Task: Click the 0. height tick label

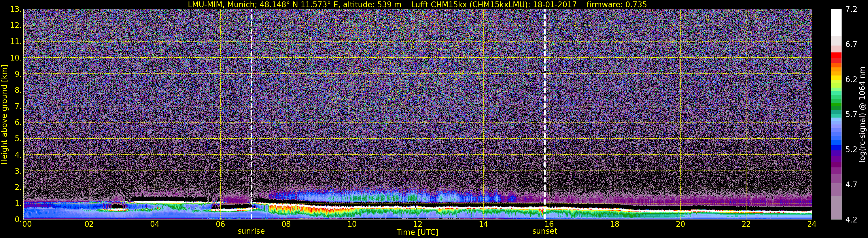Action: pyautogui.click(x=18, y=219)
